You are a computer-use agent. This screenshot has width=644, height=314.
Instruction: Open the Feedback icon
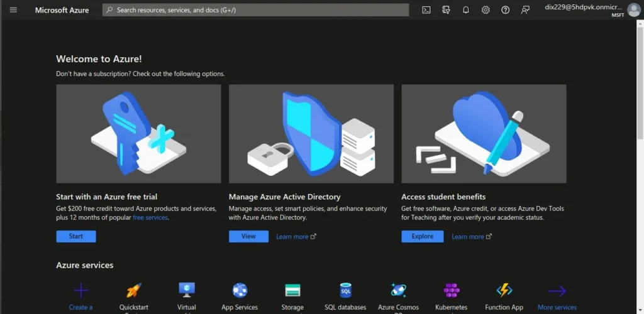525,10
